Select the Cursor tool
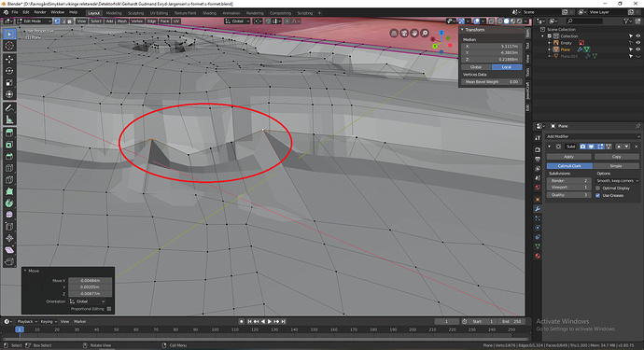 9,46
